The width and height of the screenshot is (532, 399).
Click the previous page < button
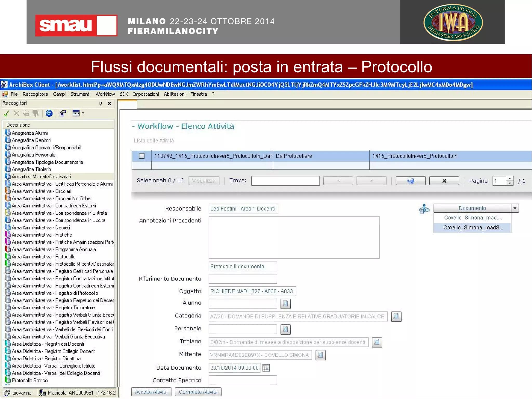click(338, 181)
